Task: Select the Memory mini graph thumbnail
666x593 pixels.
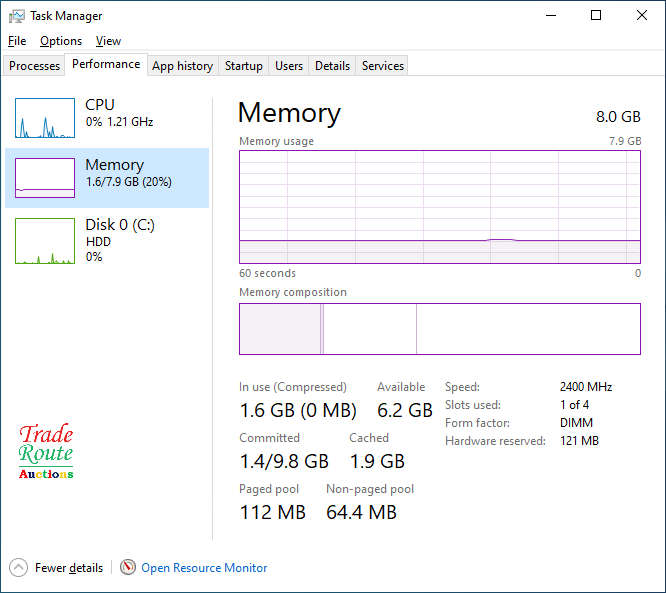Action: (45, 178)
